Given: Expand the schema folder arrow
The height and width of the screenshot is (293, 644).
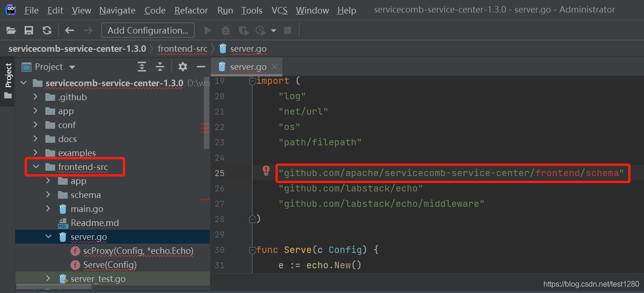Looking at the screenshot, I should coord(48,195).
